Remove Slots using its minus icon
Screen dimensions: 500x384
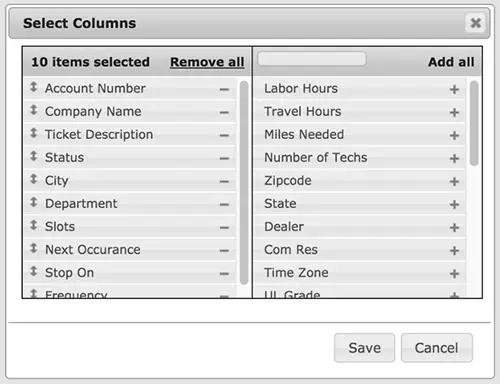click(x=224, y=228)
